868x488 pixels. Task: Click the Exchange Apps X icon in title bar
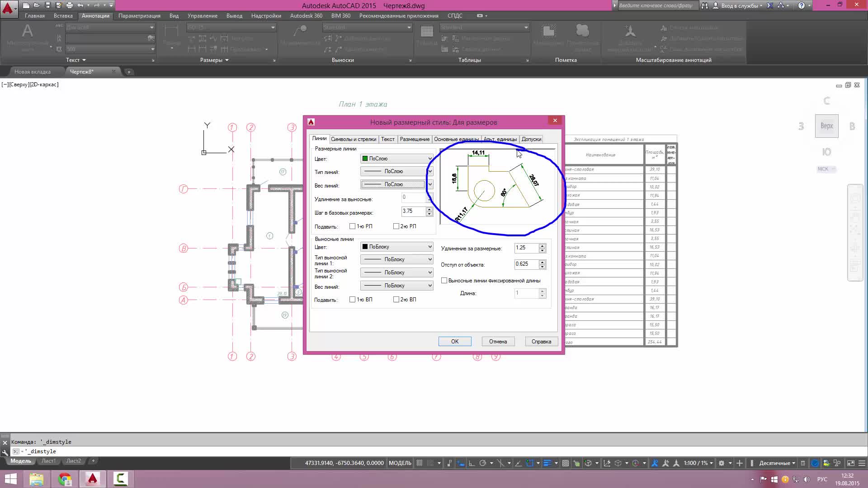pyautogui.click(x=770, y=5)
